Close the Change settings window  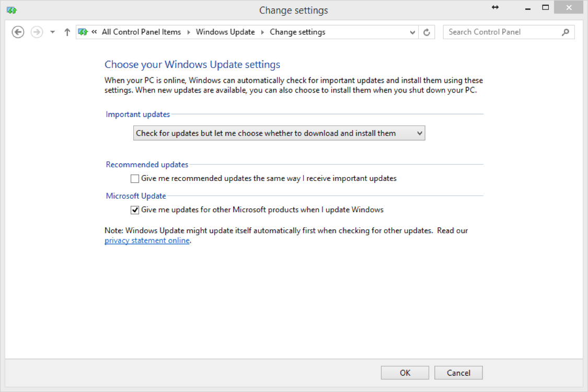tap(569, 7)
